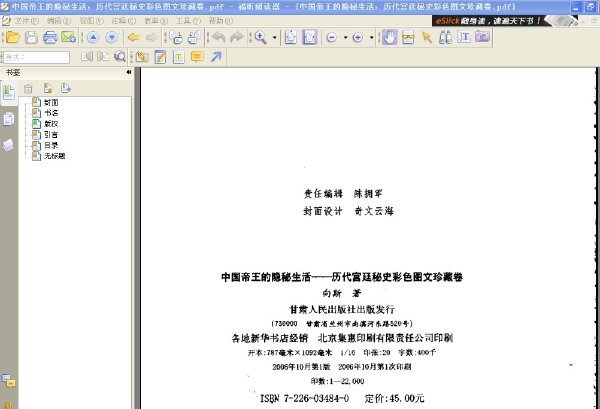600x409 pixels.
Task: Click the Zoom In plus button
Action: (x=358, y=37)
